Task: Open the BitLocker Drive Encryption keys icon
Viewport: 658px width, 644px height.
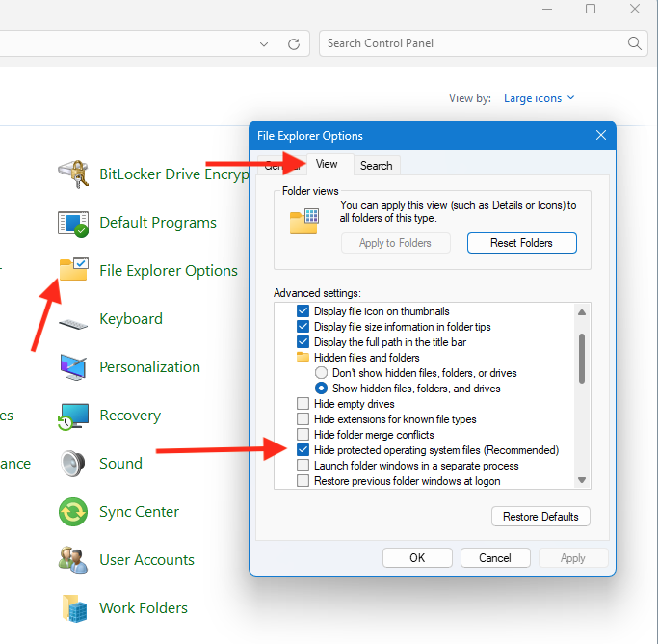Action: tap(74, 174)
